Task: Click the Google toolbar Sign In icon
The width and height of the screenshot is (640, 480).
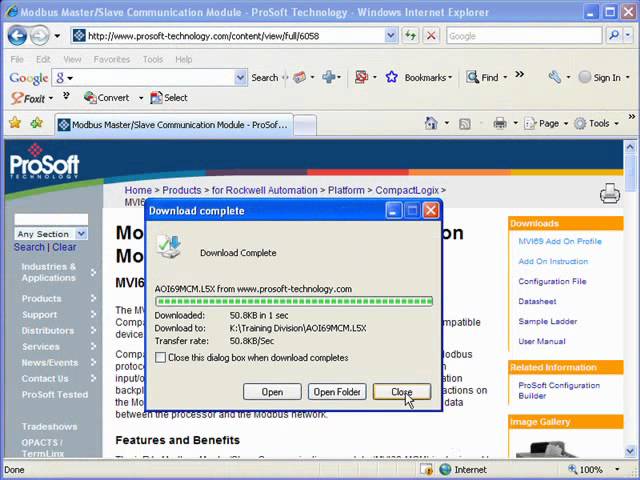Action: click(584, 77)
